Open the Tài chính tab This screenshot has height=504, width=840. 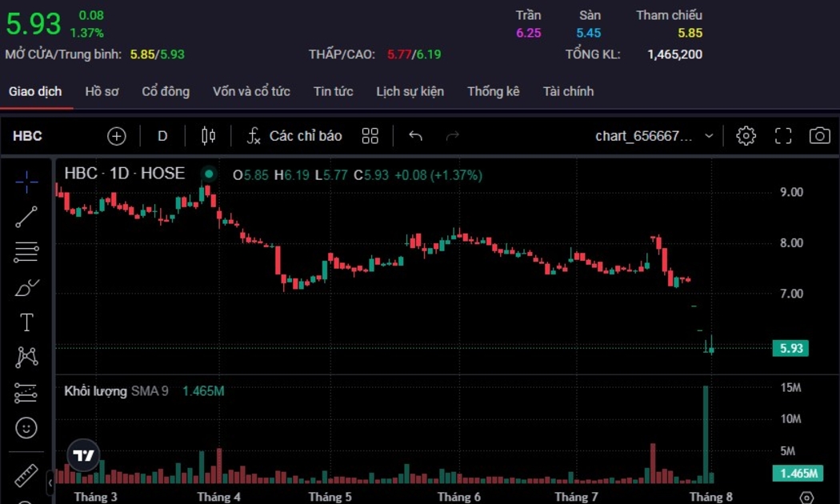point(568,91)
